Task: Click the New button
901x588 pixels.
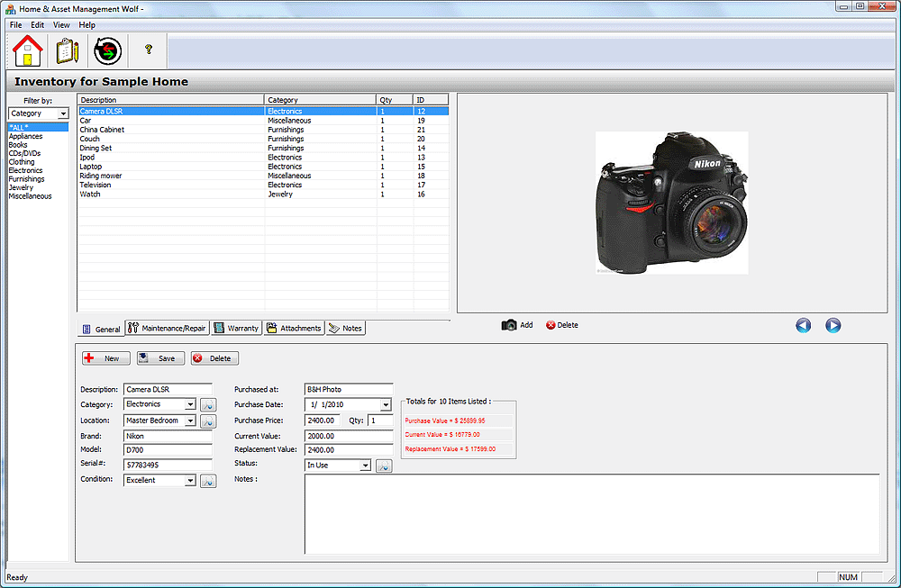Action: pos(105,357)
